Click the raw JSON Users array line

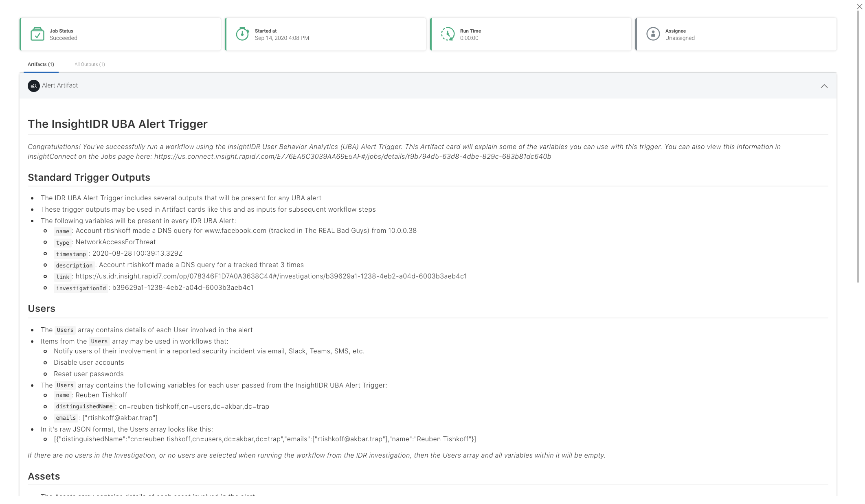265,439
